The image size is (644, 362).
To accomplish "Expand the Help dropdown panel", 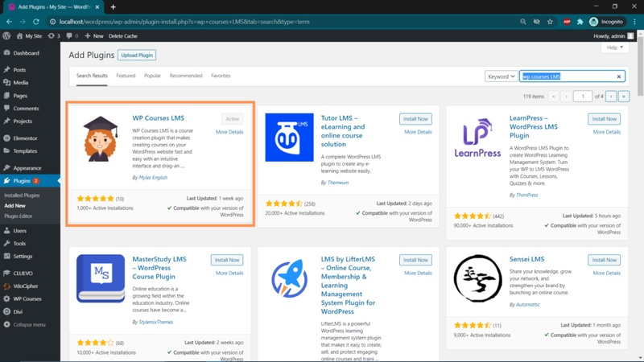I will point(614,47).
